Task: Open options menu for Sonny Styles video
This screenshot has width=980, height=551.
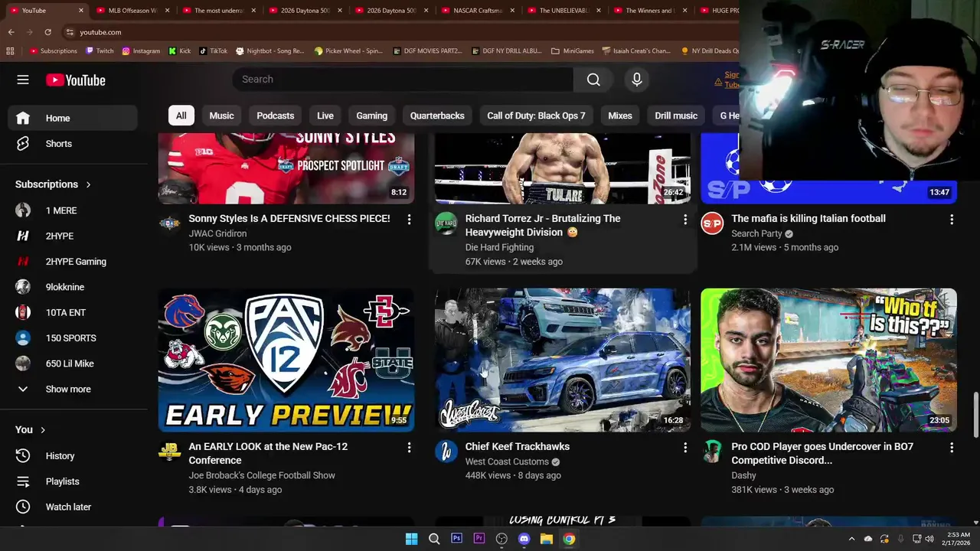Action: click(409, 220)
